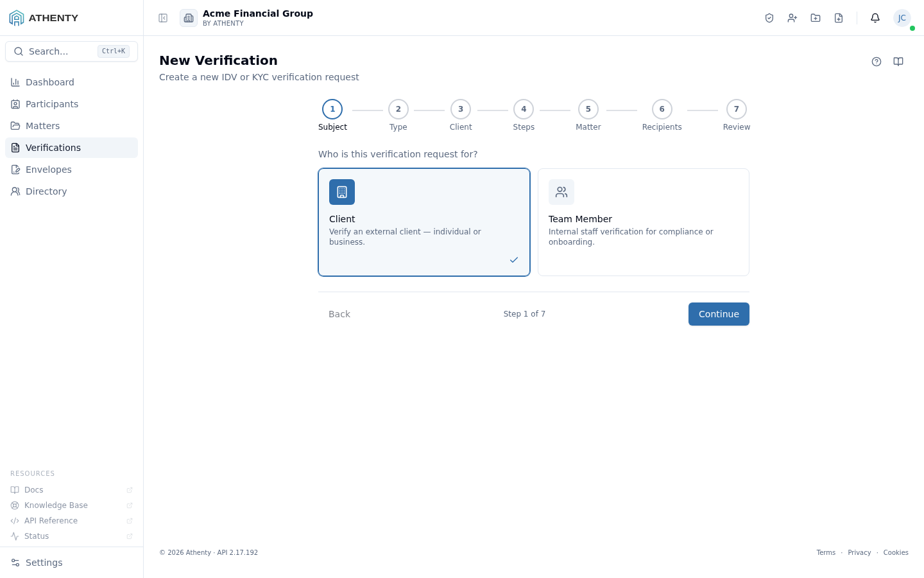Image resolution: width=924 pixels, height=578 pixels.
Task: Click the Participants icon in sidebar
Action: click(x=15, y=104)
